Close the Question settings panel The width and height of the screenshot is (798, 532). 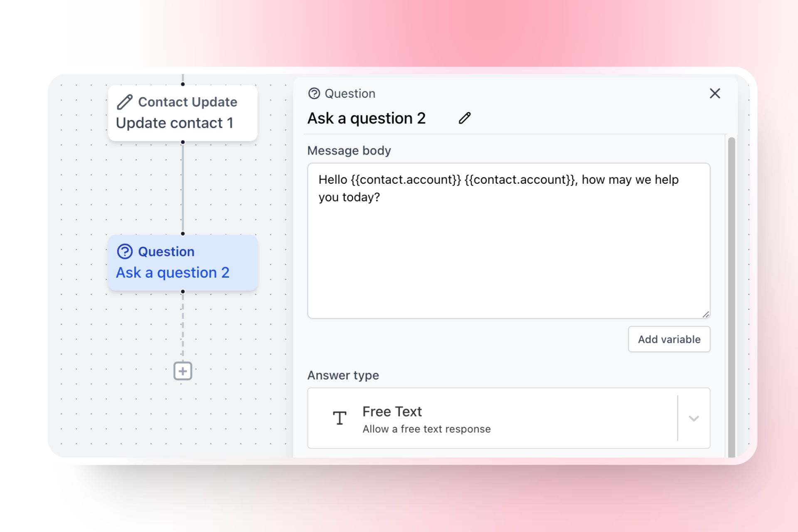[x=714, y=94]
